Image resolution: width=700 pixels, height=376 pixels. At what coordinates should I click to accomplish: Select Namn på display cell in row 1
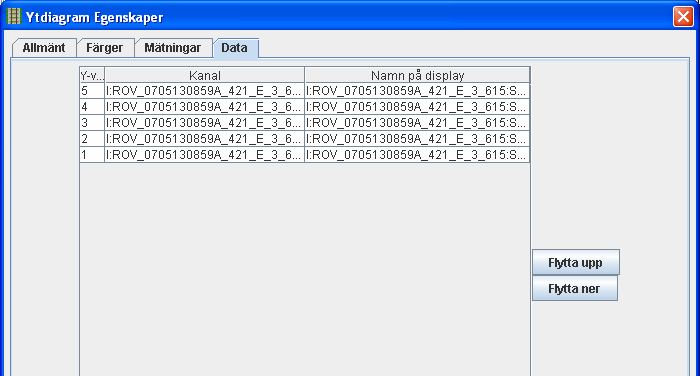417,155
